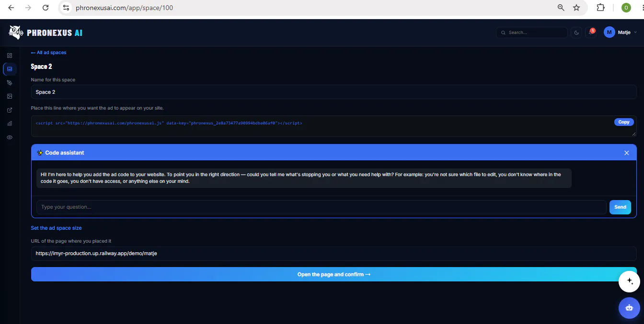Close the Code assistant panel
The height and width of the screenshot is (324, 644).
pyautogui.click(x=626, y=153)
